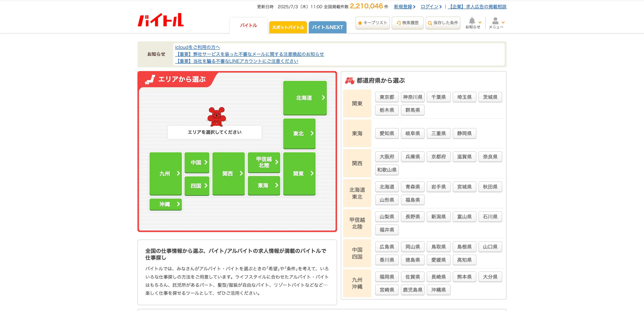Image resolution: width=644 pixels, height=311 pixels.
Task: Choose 新潟県 prefecture button
Action: (x=439, y=217)
